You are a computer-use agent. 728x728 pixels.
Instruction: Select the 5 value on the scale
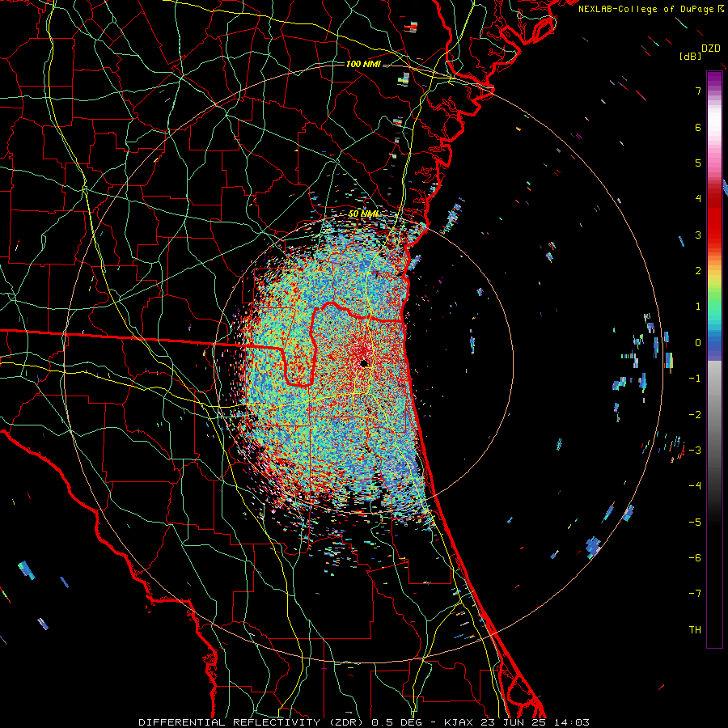(x=698, y=163)
